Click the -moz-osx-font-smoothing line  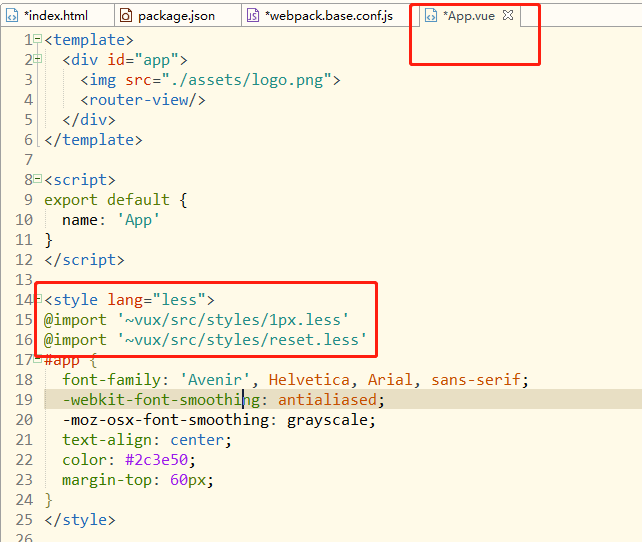click(219, 420)
